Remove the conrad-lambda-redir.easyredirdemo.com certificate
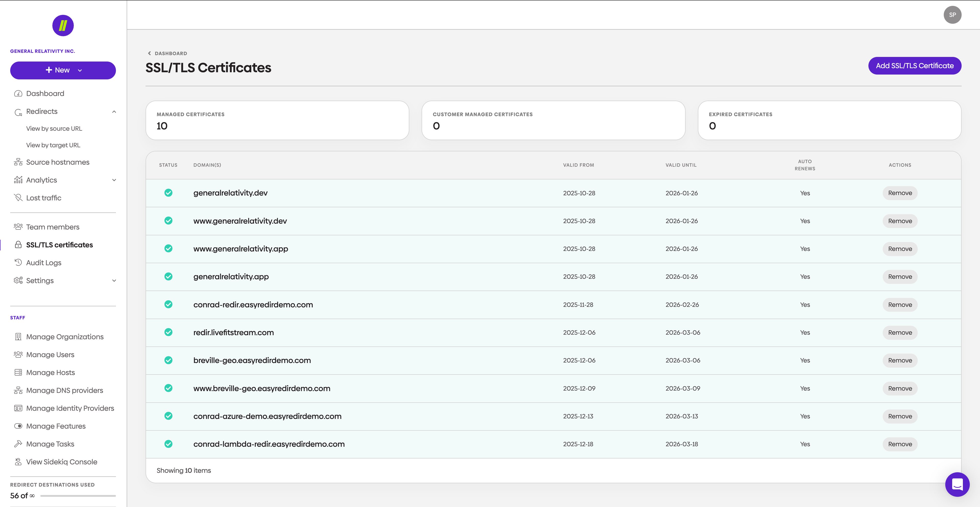Image resolution: width=980 pixels, height=507 pixels. click(900, 444)
